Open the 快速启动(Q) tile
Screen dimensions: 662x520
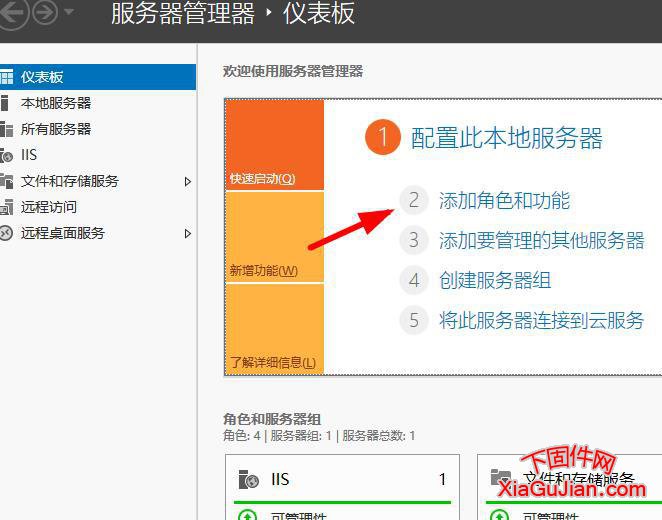pyautogui.click(x=274, y=144)
